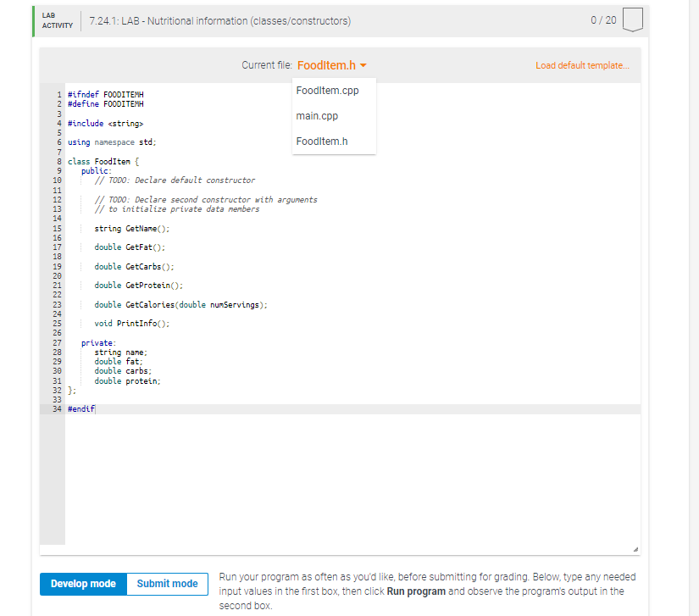The height and width of the screenshot is (616, 699).
Task: Click the "double fat;" member line
Action: click(119, 362)
